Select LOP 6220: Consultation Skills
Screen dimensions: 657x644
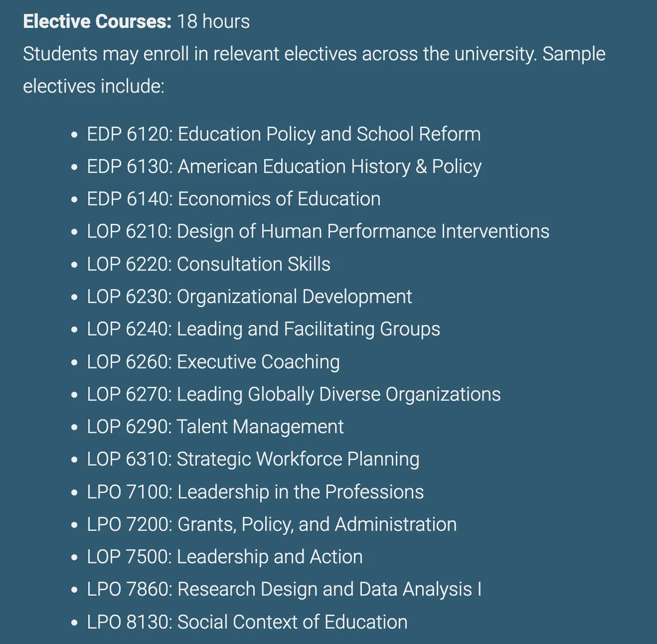point(208,264)
